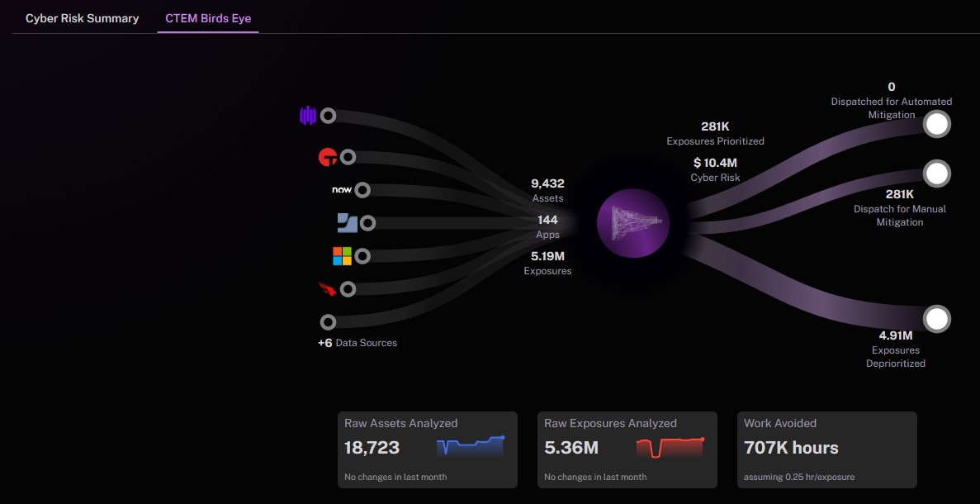Viewport: 980px width, 504px height.
Task: Click the Automated Mitigation endpoint circle
Action: pyautogui.click(x=936, y=125)
